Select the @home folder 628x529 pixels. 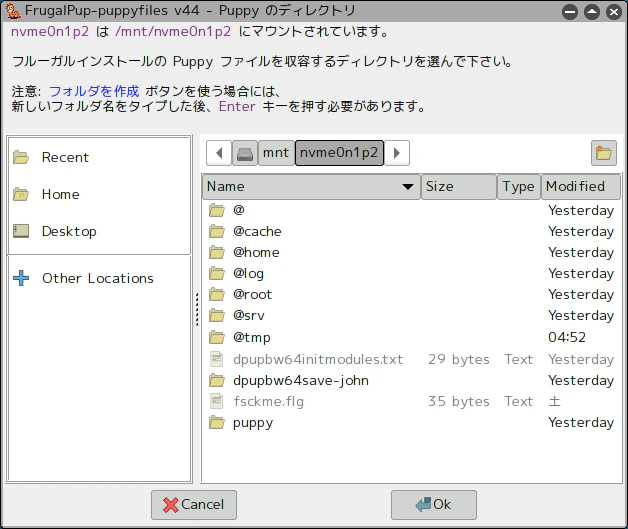tap(411, 252)
